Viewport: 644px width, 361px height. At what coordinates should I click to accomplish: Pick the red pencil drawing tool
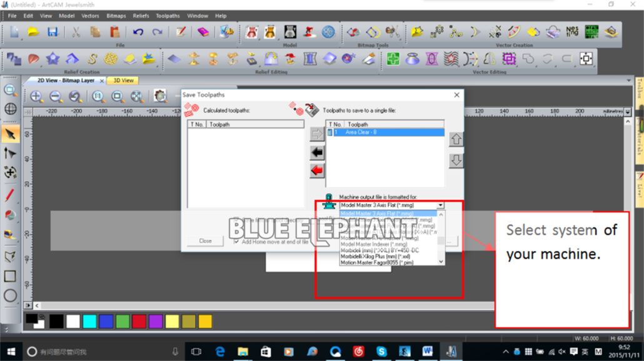pyautogui.click(x=10, y=195)
